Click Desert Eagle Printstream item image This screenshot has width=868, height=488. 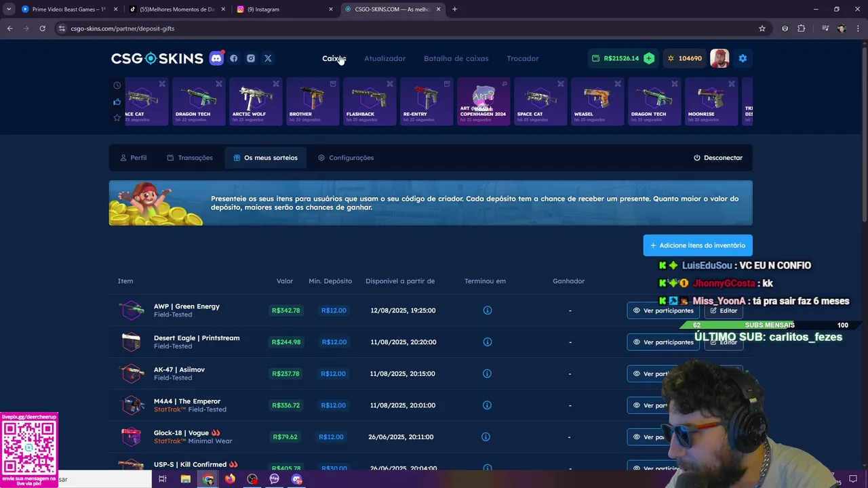click(132, 342)
